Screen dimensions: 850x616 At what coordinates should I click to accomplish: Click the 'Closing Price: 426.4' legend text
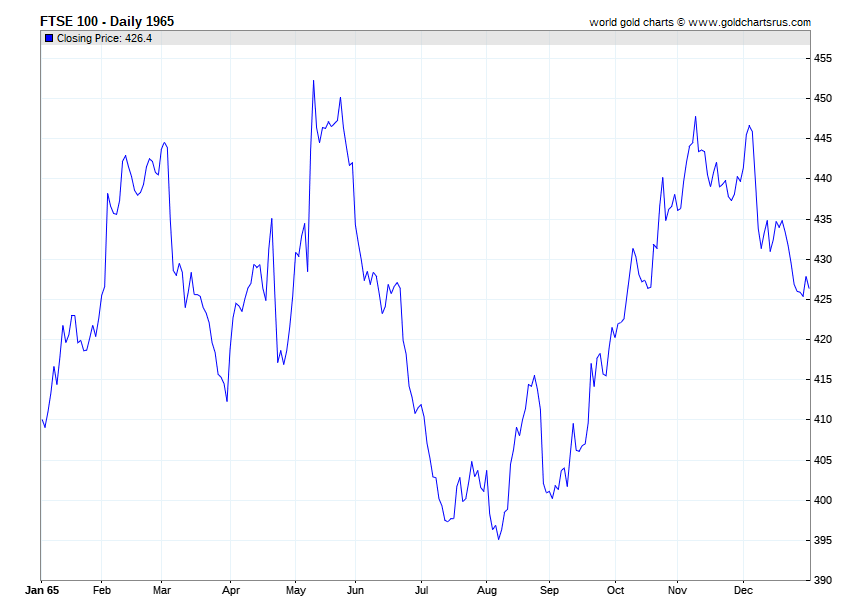(x=104, y=38)
